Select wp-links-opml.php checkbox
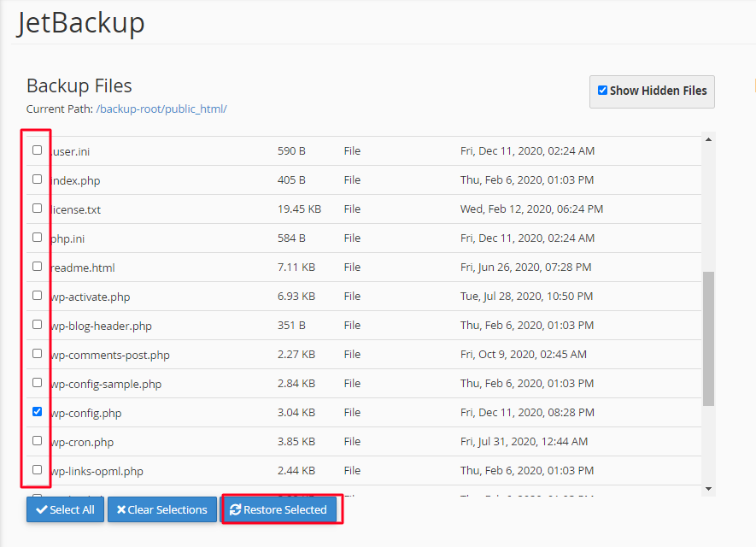Image resolution: width=756 pixels, height=547 pixels. (x=37, y=470)
